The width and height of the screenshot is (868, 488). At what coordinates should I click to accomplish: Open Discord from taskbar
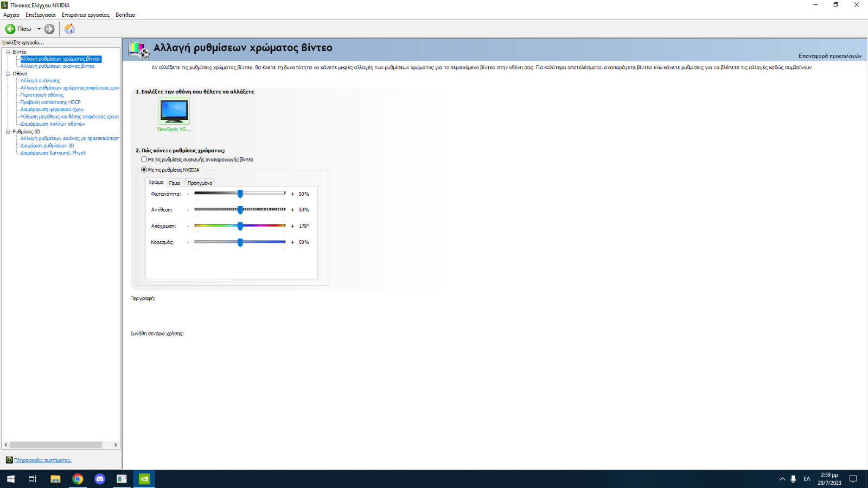pyautogui.click(x=100, y=479)
